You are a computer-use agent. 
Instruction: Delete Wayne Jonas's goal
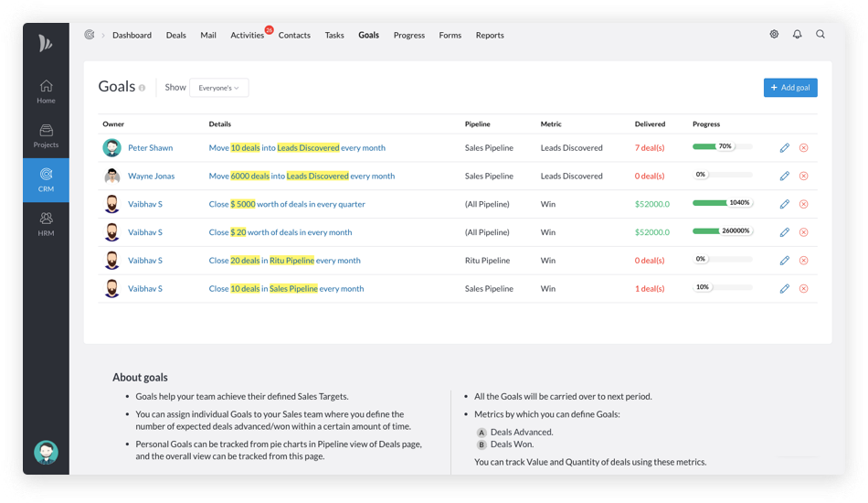click(804, 177)
